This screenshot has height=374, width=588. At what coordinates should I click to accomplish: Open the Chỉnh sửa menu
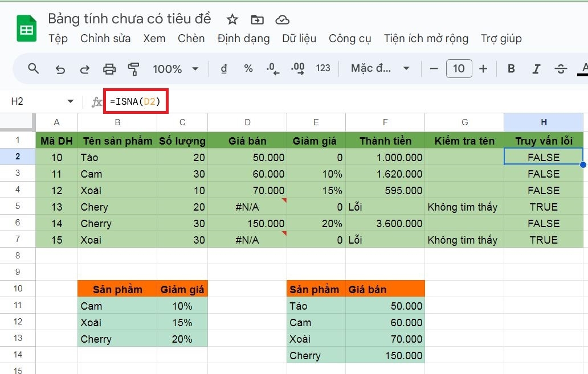tap(105, 39)
